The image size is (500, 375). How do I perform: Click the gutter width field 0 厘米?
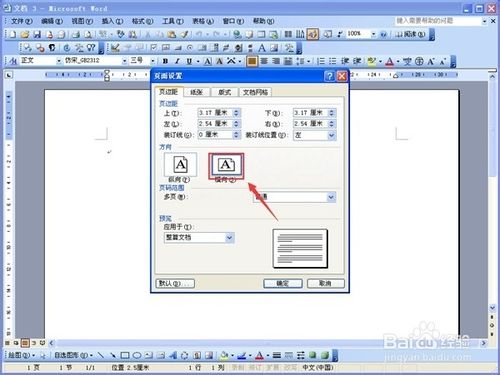coord(215,135)
